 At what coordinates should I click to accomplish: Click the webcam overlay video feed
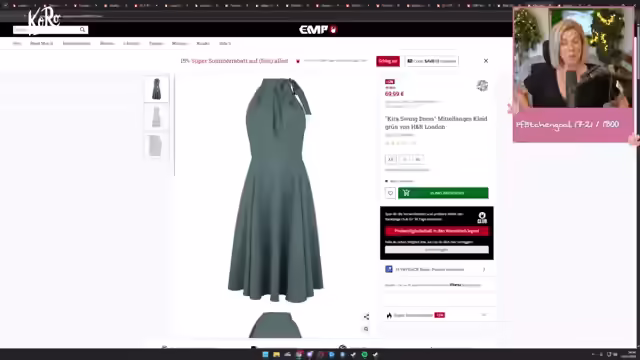(x=573, y=58)
